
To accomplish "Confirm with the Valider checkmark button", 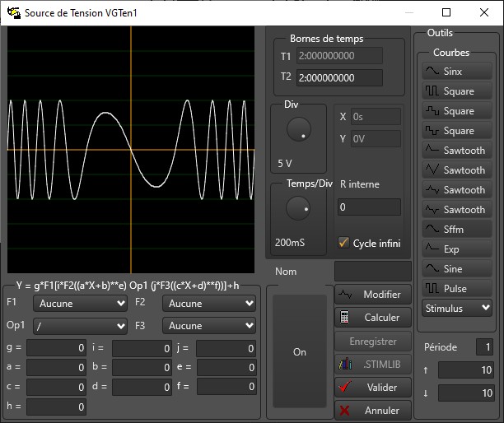I will click(373, 387).
